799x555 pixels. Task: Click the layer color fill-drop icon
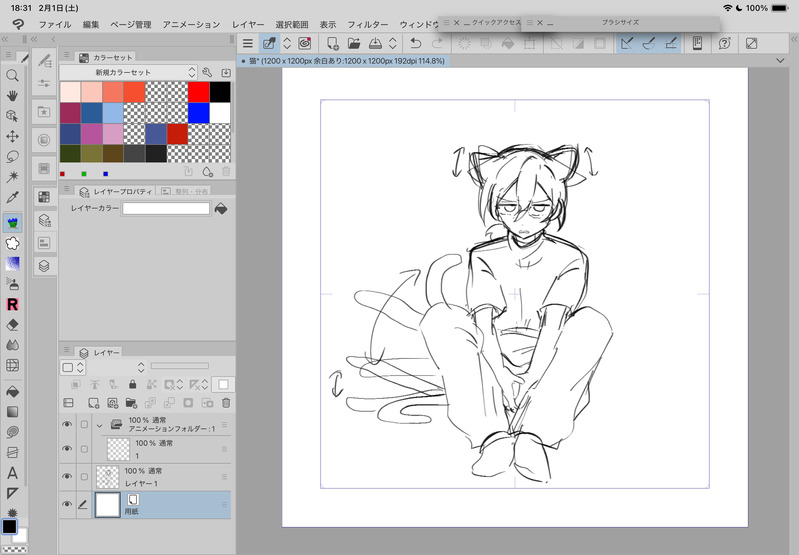click(x=221, y=208)
